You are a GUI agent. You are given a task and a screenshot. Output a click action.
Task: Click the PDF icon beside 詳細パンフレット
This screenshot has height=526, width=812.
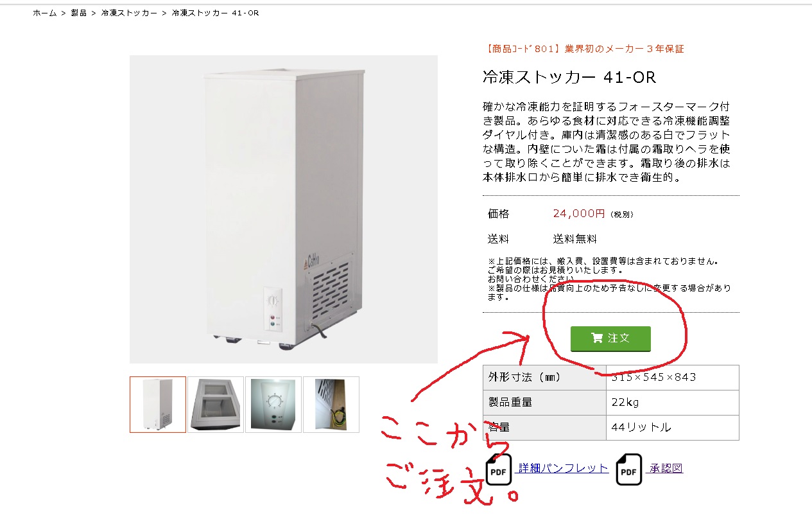(499, 469)
